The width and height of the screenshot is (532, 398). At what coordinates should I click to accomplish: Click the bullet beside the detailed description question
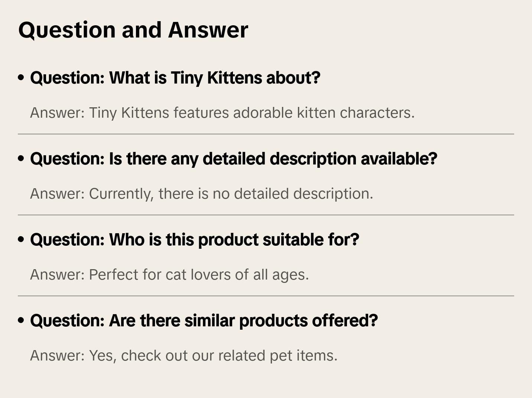[21, 159]
